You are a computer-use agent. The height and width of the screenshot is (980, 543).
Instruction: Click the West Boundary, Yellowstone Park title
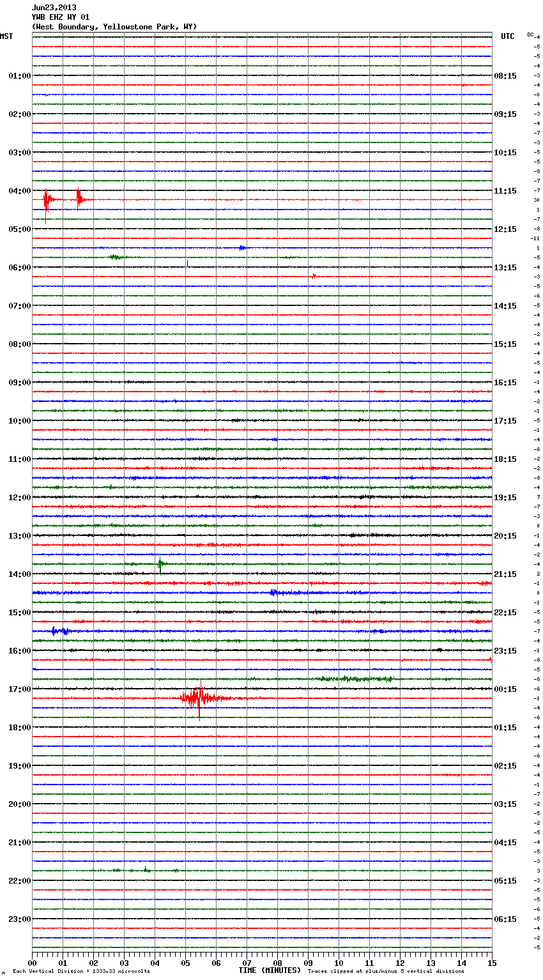click(x=114, y=27)
